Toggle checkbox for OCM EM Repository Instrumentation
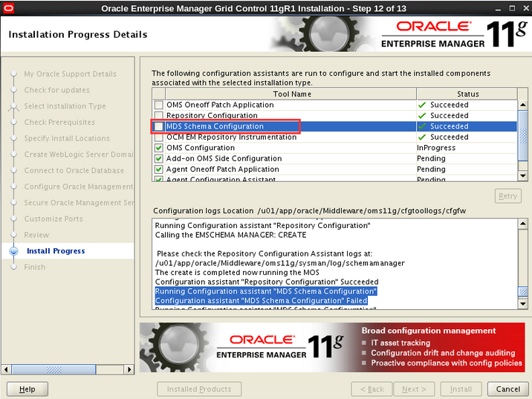Screen dimensions: 532x399 tap(158, 137)
